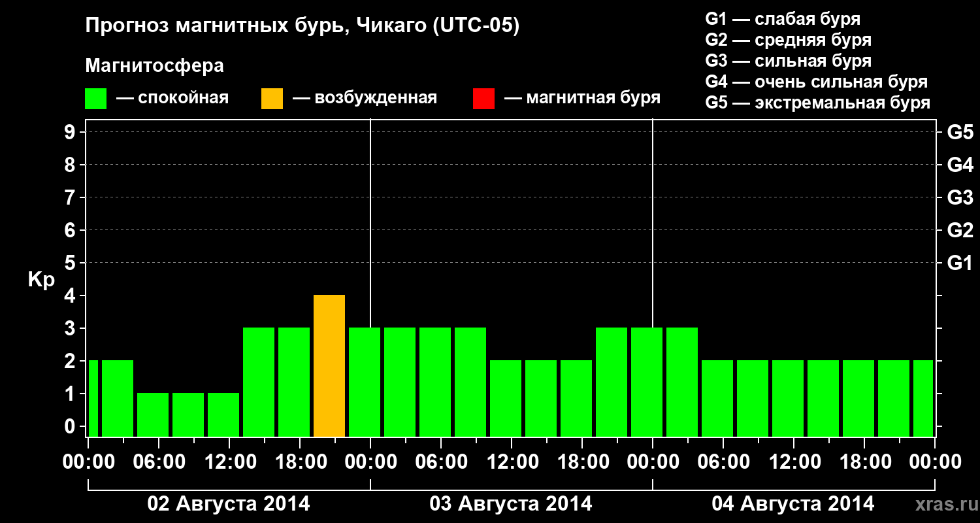Viewport: 980px width, 523px height.
Task: Click the 'G4 — очень сильная буря' line
Action: 817,82
